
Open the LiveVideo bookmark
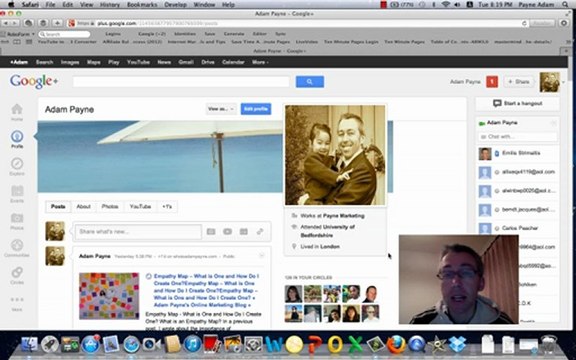307,42
